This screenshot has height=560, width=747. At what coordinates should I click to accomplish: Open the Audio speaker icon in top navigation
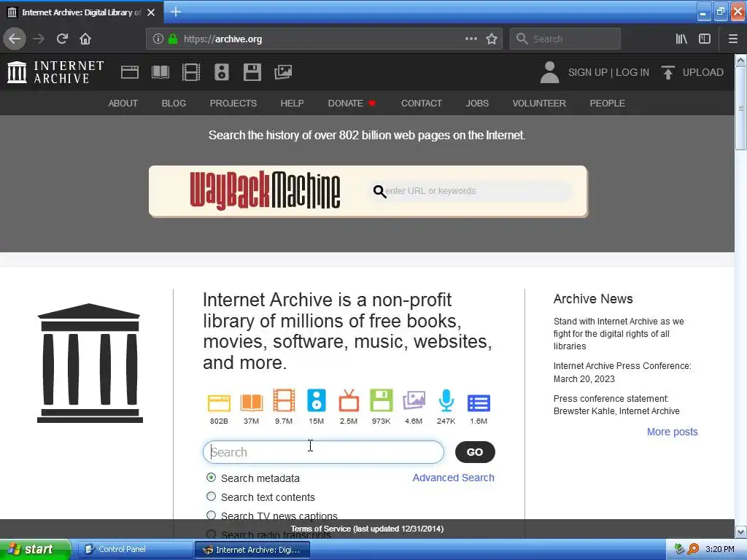[x=222, y=72]
